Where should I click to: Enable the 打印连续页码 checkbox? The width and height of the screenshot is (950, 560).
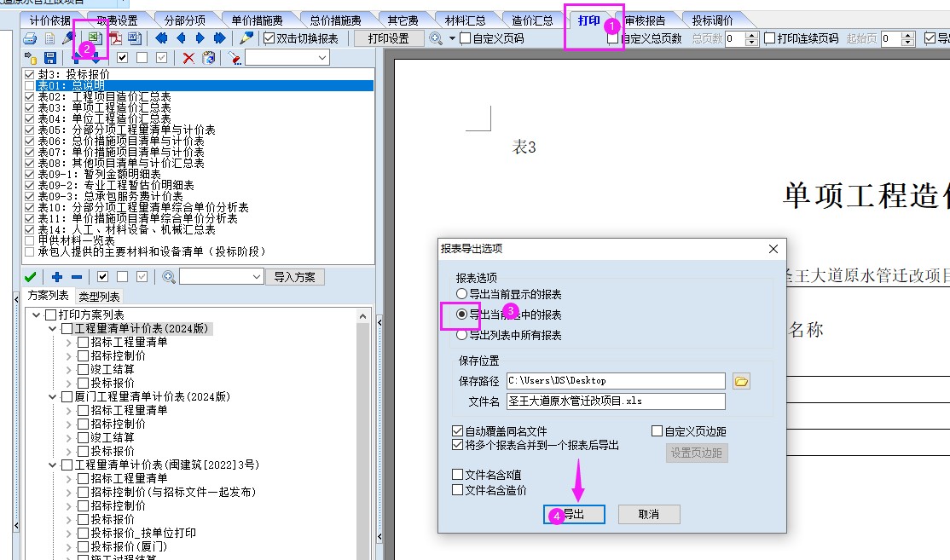(769, 38)
